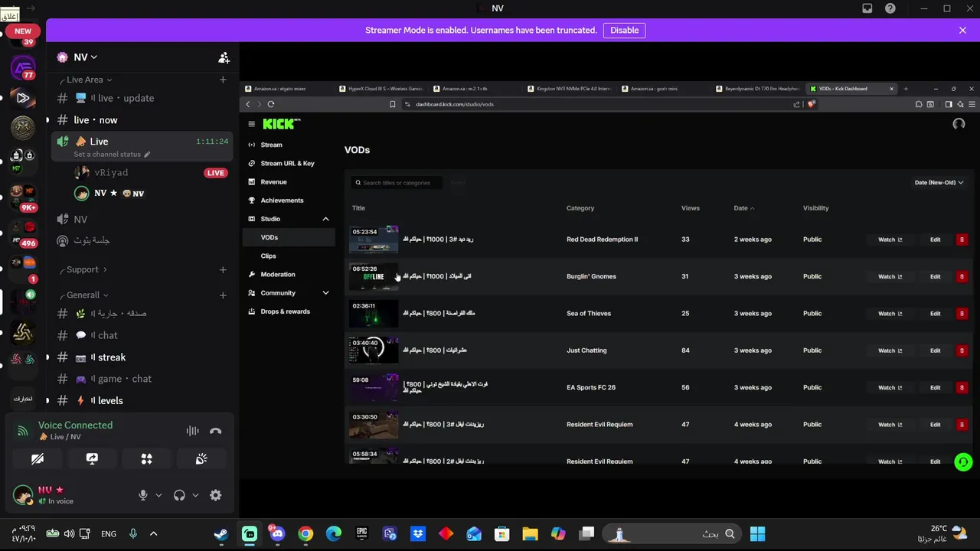980x551 pixels.
Task: Add a channel to Support category
Action: [x=223, y=269]
